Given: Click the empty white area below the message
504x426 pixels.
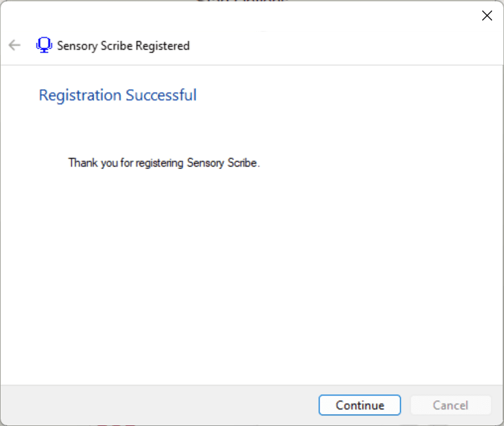Looking at the screenshot, I should [251, 277].
